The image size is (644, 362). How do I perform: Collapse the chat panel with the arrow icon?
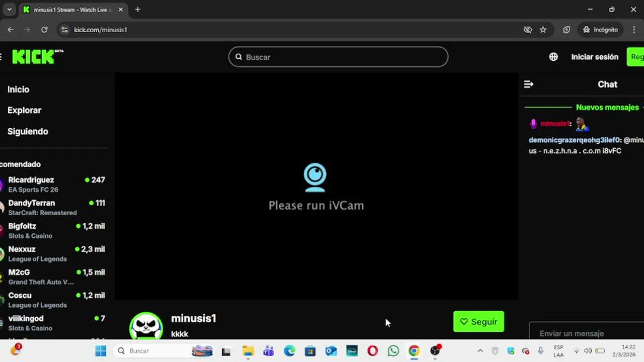(528, 84)
